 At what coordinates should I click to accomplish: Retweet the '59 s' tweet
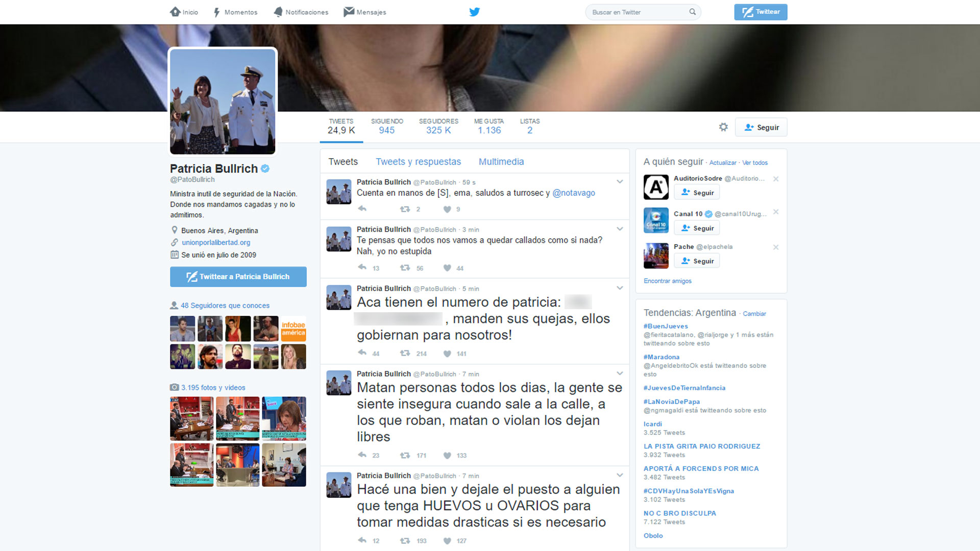pyautogui.click(x=405, y=209)
